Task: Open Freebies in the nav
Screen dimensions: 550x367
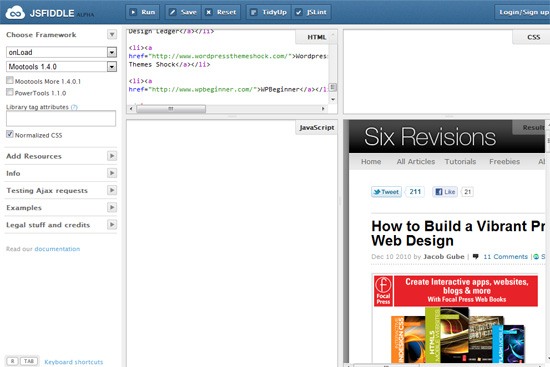Action: 504,161
